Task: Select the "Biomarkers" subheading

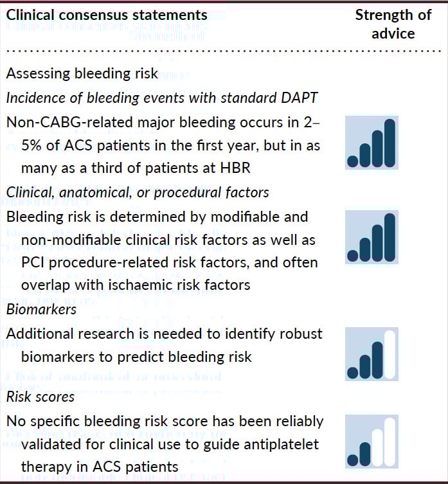Action: [41, 309]
